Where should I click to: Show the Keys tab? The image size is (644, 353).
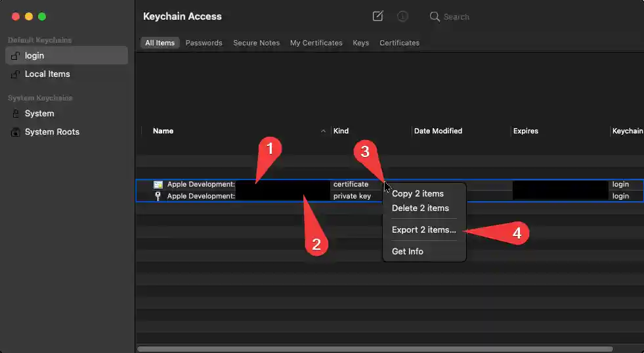360,43
